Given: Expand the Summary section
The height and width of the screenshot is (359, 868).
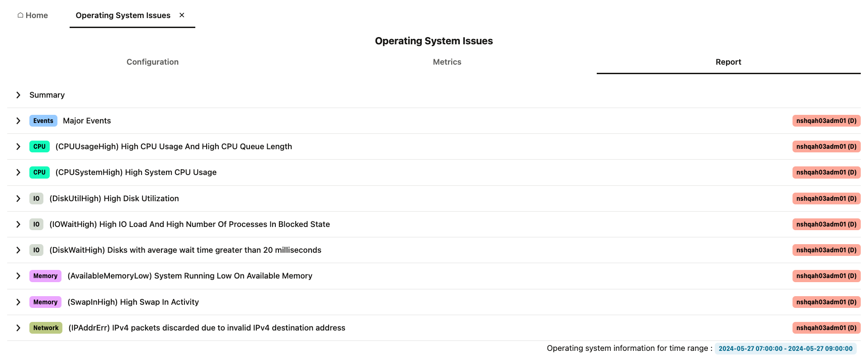Looking at the screenshot, I should [19, 95].
